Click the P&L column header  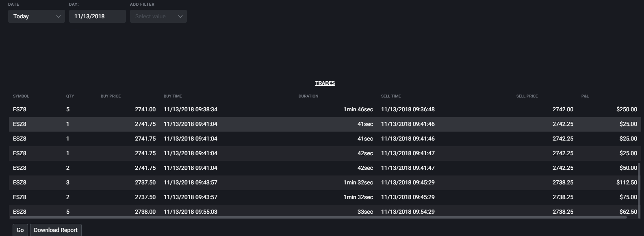pyautogui.click(x=585, y=96)
